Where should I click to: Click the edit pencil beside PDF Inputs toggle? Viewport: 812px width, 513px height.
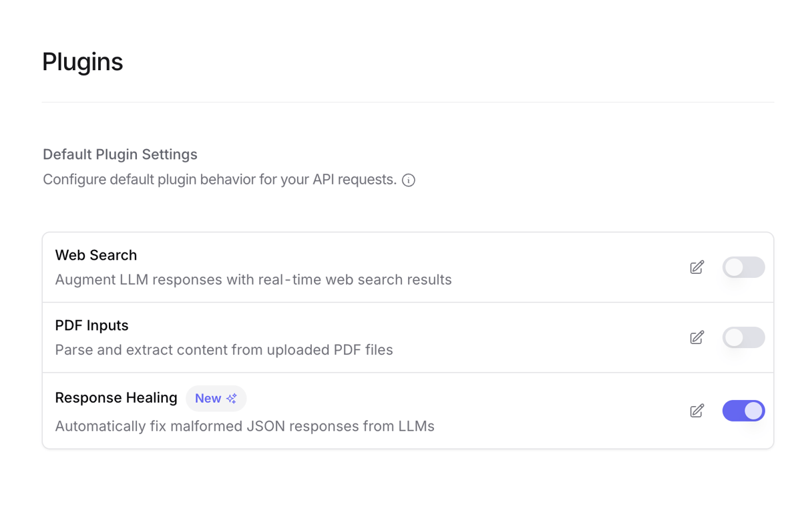pyautogui.click(x=696, y=337)
